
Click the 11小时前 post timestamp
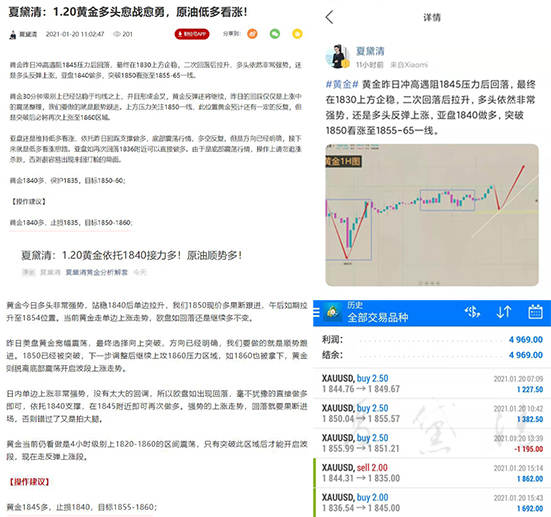(x=370, y=65)
